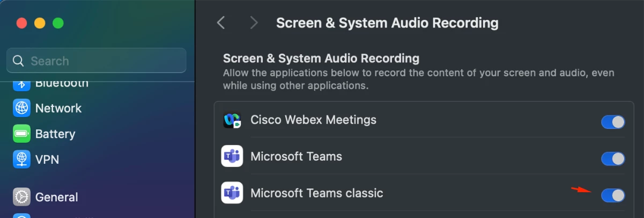Toggle off Microsoft Teams classic permission

point(613,195)
